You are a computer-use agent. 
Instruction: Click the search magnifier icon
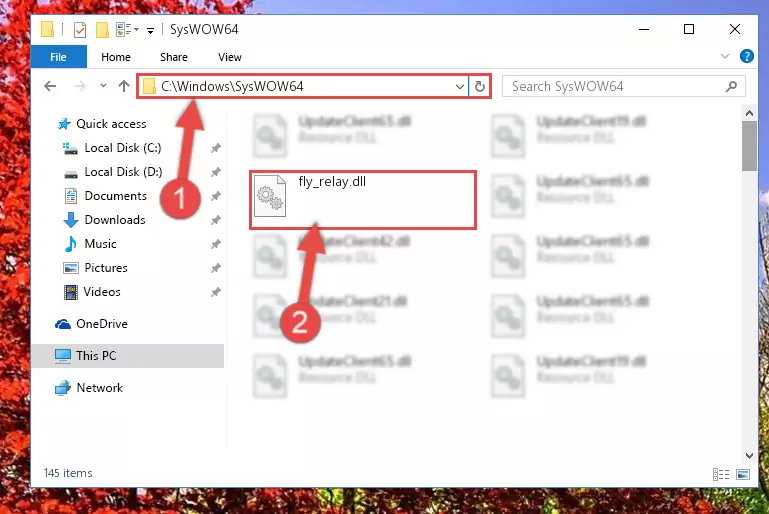tap(731, 86)
